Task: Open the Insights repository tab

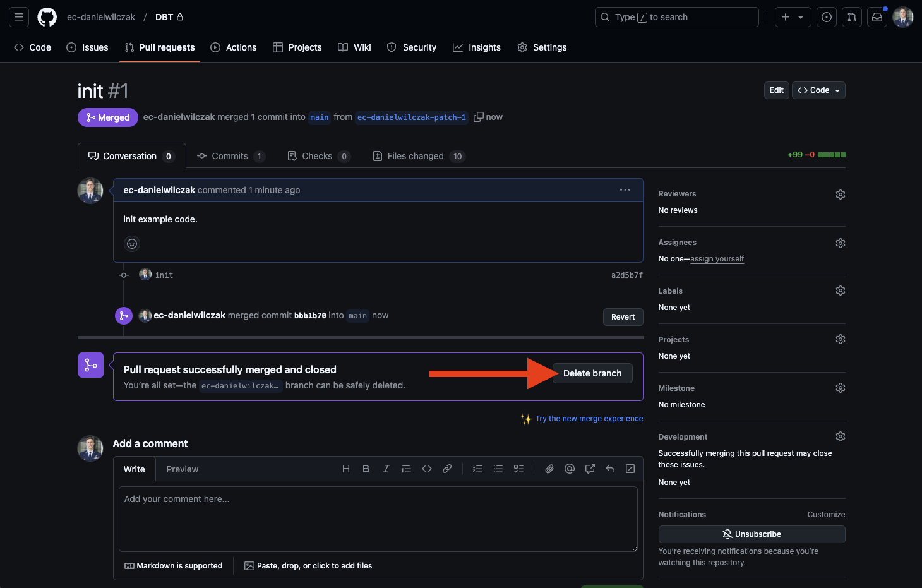Action: click(477, 47)
